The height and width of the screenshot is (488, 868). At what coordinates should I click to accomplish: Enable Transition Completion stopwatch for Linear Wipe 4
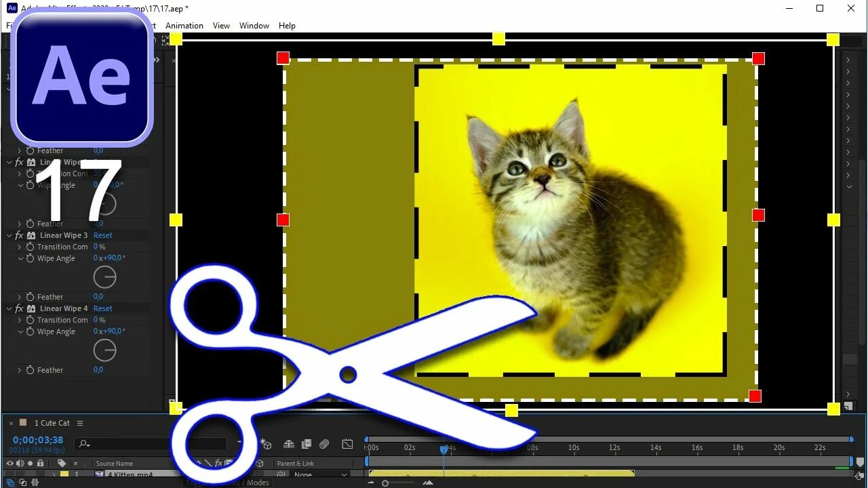tap(30, 320)
